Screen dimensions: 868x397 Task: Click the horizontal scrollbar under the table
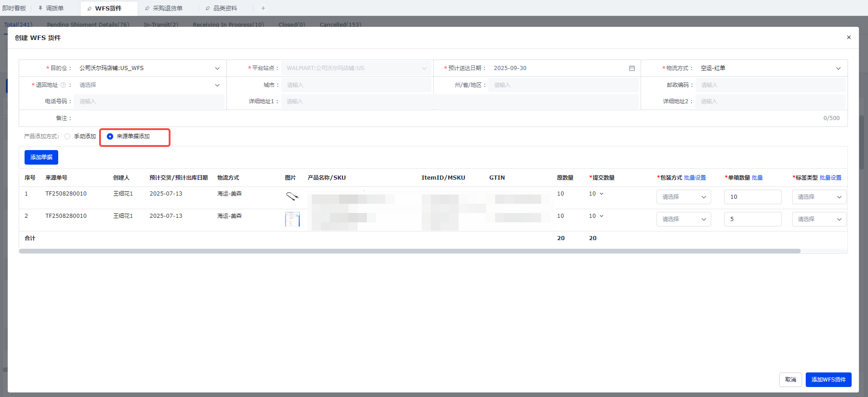(410, 251)
